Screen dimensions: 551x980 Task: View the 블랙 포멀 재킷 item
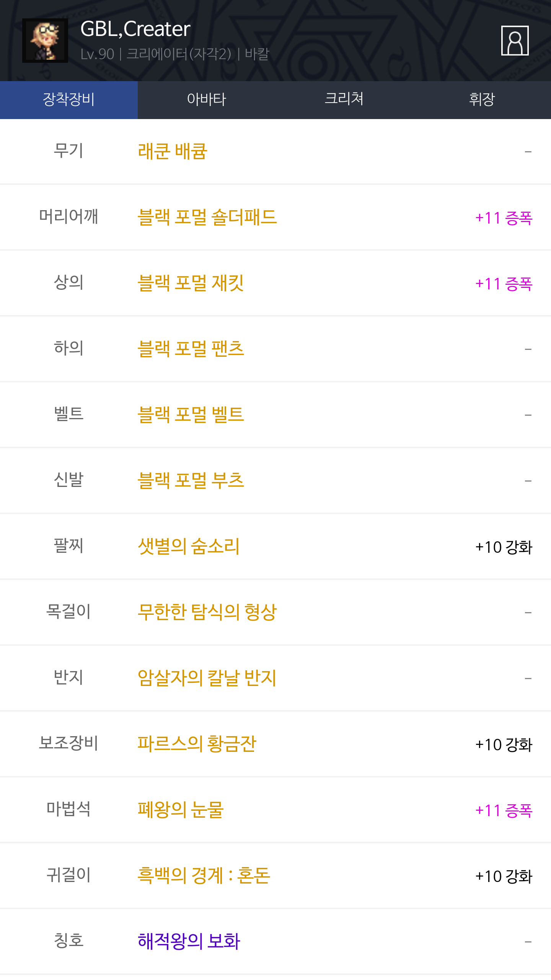click(191, 283)
